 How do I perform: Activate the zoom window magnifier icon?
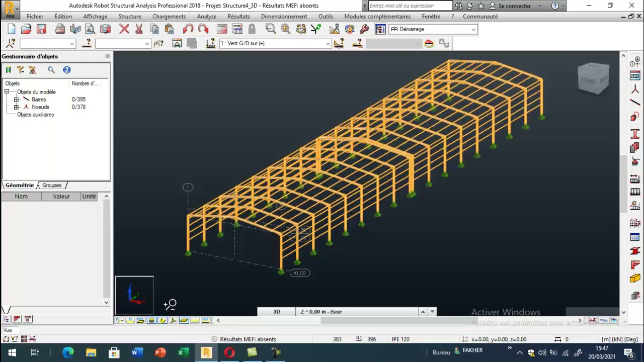coord(271,29)
